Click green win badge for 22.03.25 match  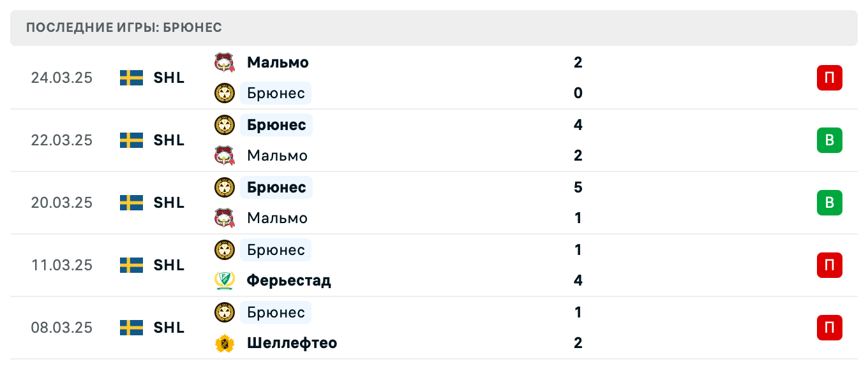coord(829,140)
